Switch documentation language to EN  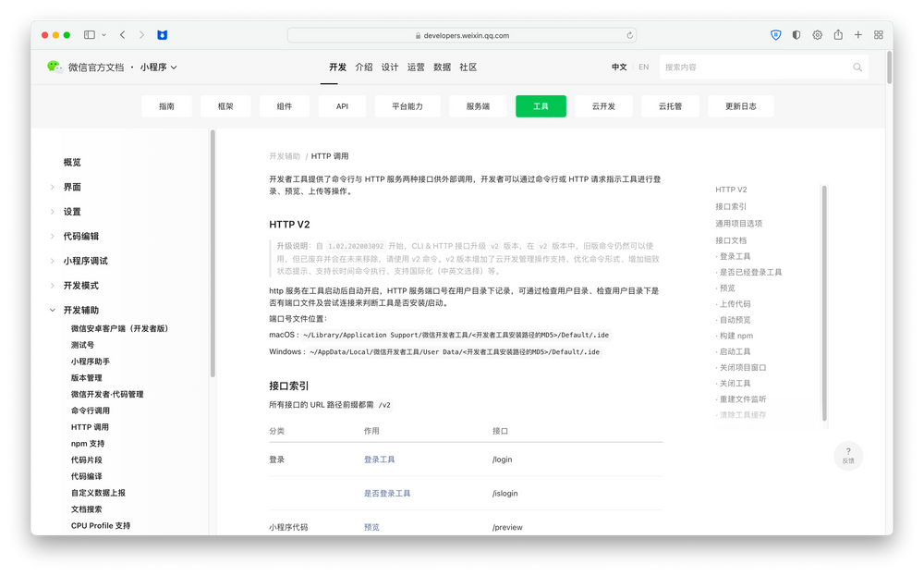[x=643, y=67]
